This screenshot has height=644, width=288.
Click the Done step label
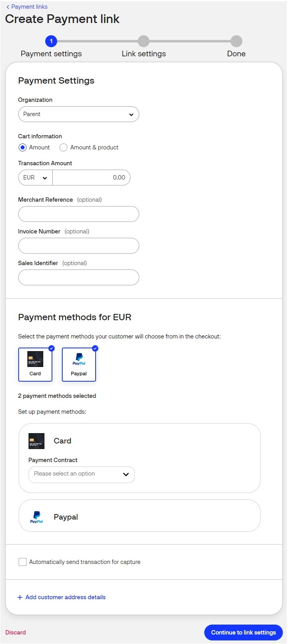coord(236,54)
